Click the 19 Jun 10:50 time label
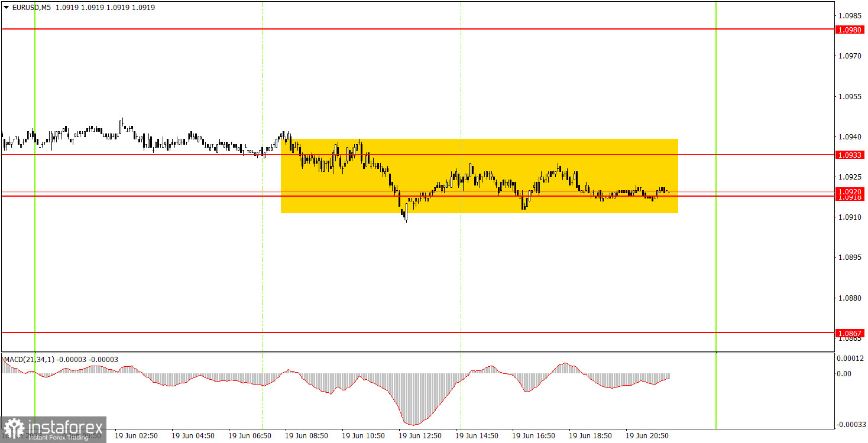 coord(362,435)
